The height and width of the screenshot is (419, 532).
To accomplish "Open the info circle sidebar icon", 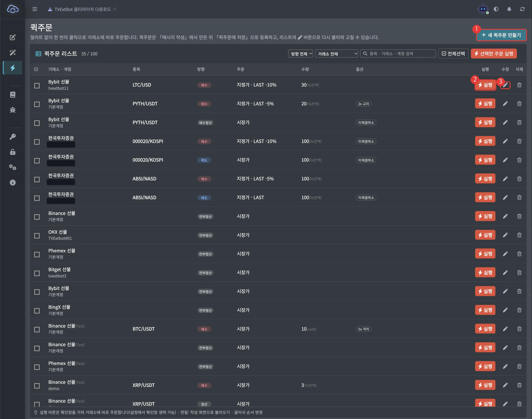I will [12, 182].
